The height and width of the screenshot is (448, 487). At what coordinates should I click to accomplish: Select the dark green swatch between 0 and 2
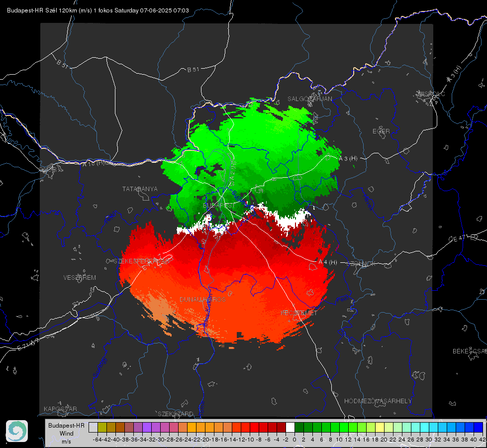click(299, 427)
